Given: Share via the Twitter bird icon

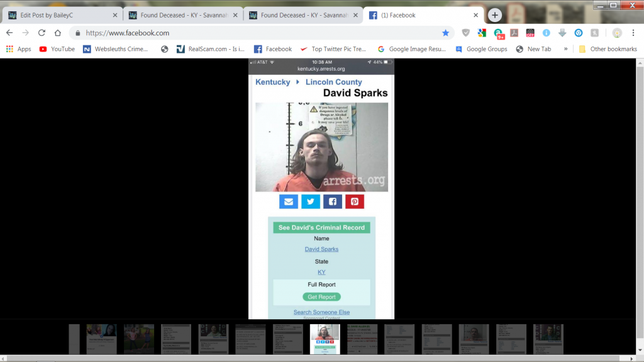Looking at the screenshot, I should pos(311,201).
